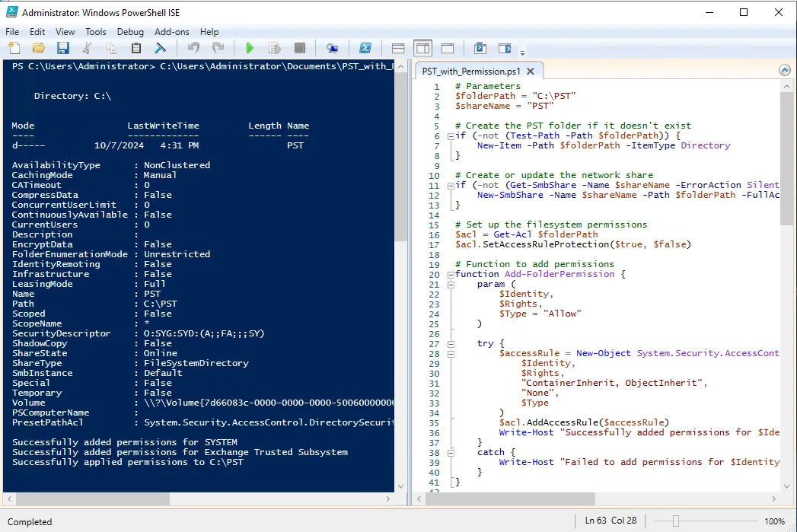Screen dimensions: 797x532
Task: Click the script pane scroll-up arrow
Action: (x=786, y=87)
